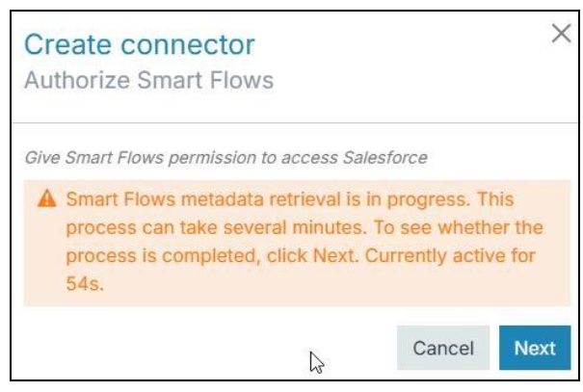Click the orange metadata retrieval alert banner

point(297,243)
